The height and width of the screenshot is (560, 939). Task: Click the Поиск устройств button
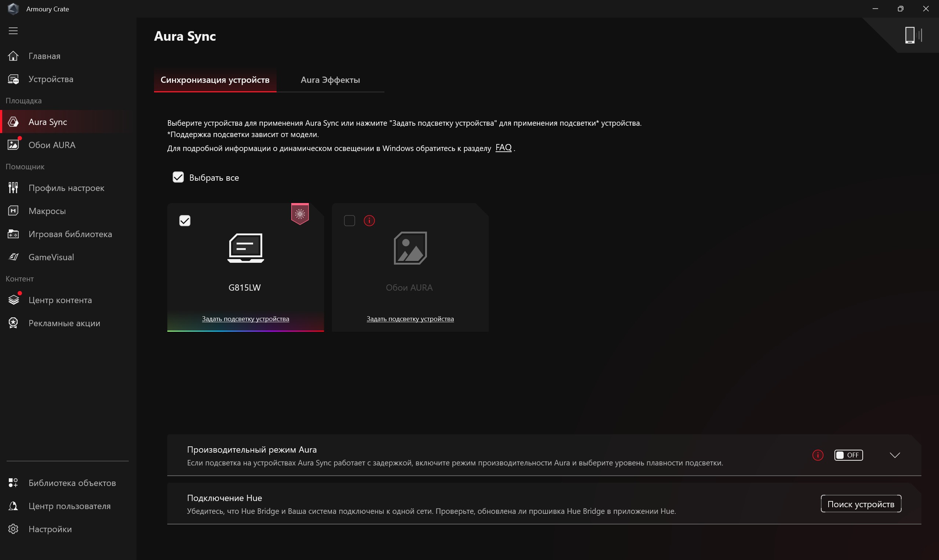(x=861, y=504)
